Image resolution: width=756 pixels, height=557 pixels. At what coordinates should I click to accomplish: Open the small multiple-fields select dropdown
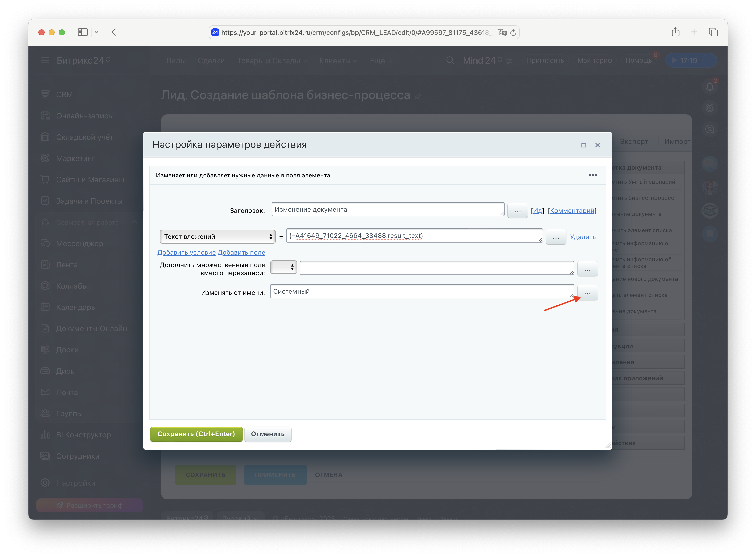pos(284,267)
